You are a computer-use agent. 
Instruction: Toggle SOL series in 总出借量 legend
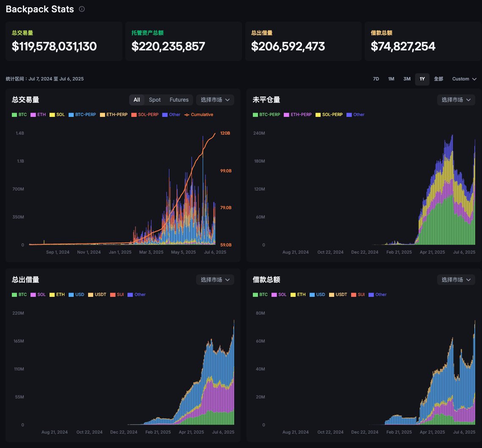[38, 294]
